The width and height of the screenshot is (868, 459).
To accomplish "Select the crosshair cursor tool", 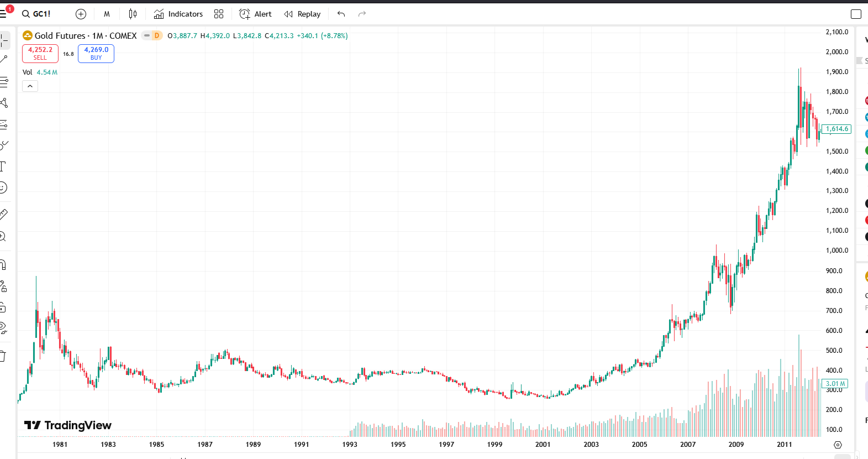I will 4,40.
